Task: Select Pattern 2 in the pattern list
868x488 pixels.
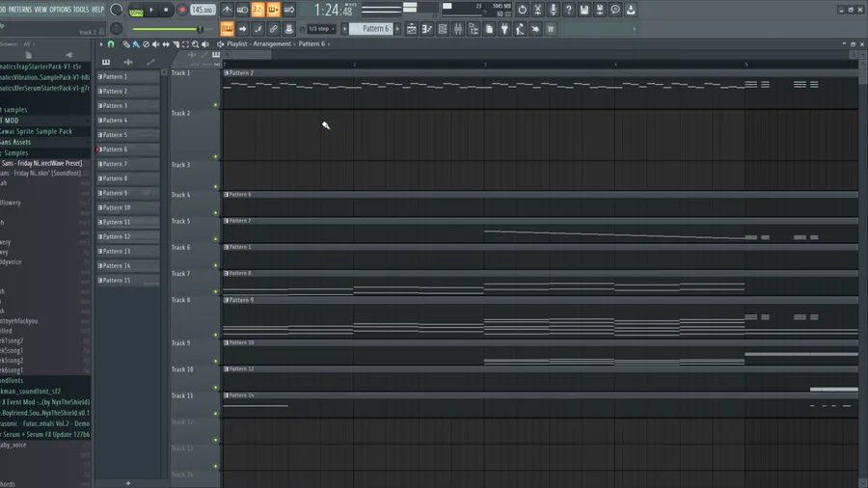Action: 128,92
